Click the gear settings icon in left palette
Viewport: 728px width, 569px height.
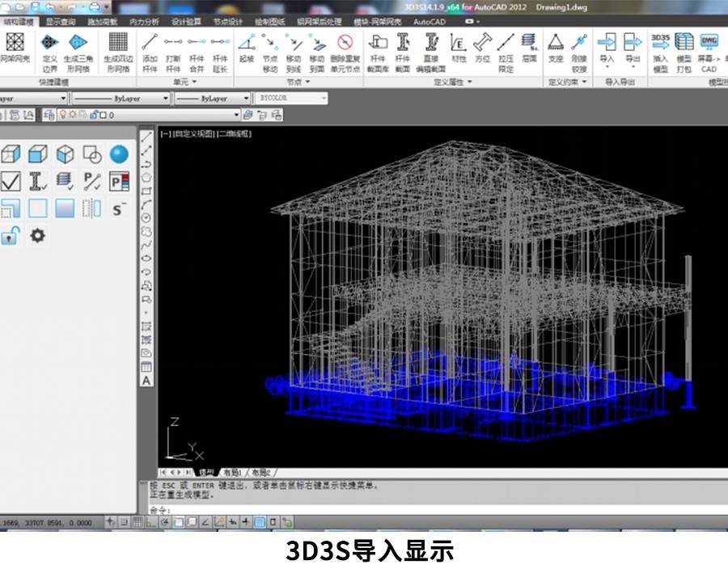tap(37, 235)
